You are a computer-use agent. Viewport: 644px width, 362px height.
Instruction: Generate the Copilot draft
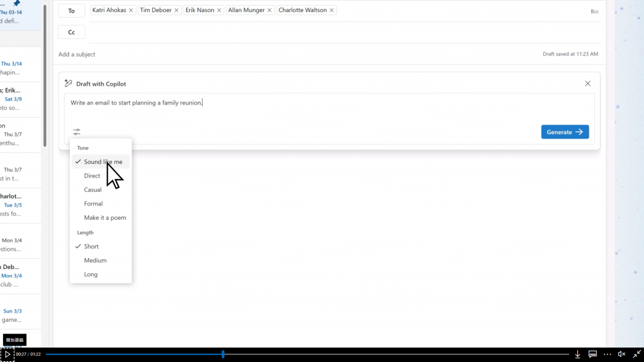pos(565,132)
